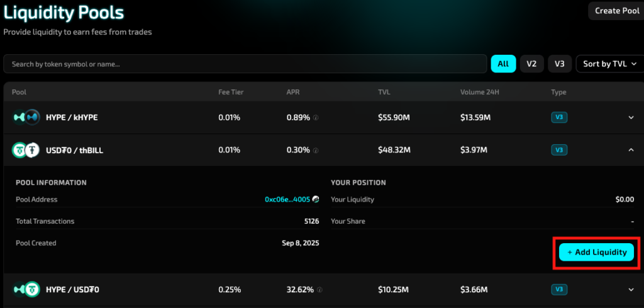The image size is (644, 308).
Task: Focus the token symbol search field
Action: tap(245, 64)
